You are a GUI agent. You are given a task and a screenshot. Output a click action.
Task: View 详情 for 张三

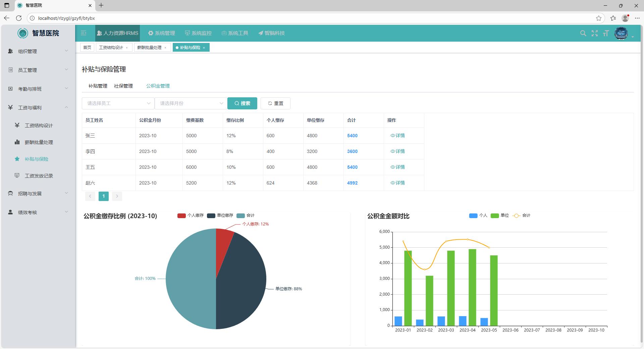click(397, 136)
